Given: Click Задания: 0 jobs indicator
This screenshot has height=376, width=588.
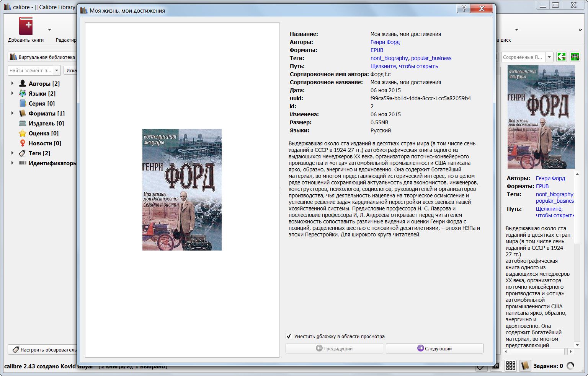Looking at the screenshot, I should coord(548,366).
